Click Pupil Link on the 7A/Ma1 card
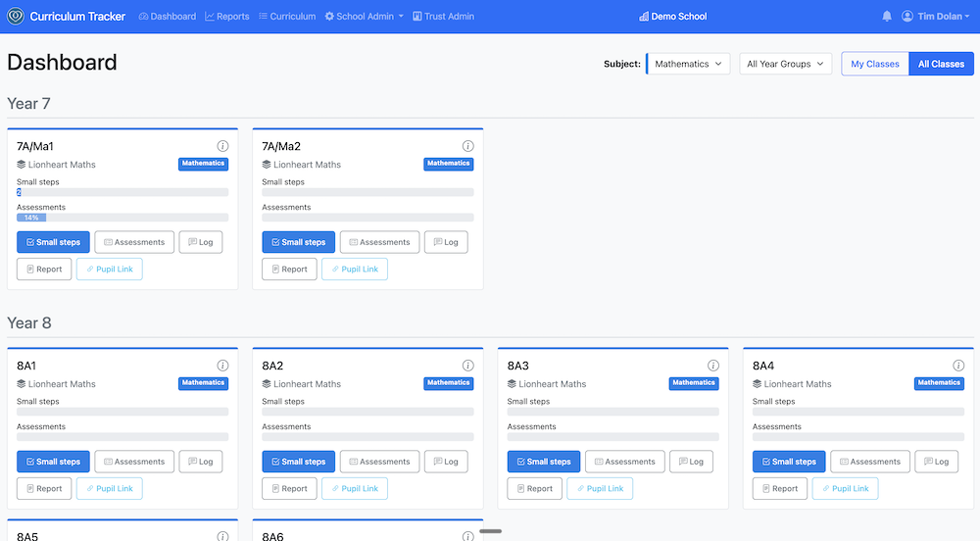The width and height of the screenshot is (980, 541). [x=110, y=270]
